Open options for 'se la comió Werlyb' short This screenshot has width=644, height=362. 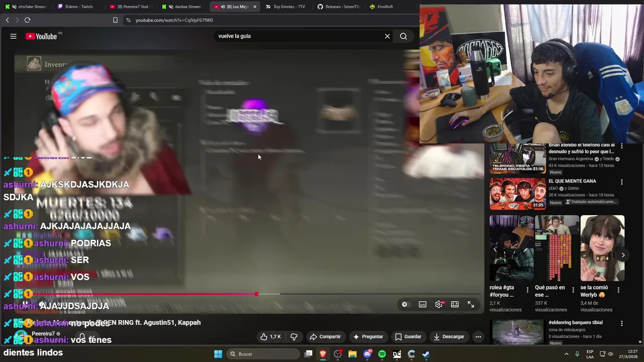[x=618, y=290]
